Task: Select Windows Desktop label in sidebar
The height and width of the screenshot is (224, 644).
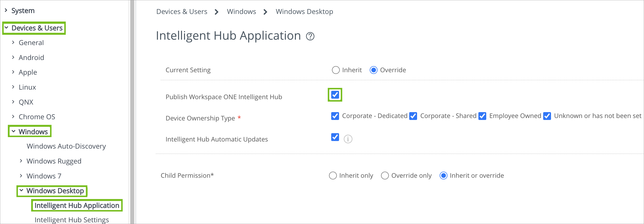Action: (x=55, y=191)
